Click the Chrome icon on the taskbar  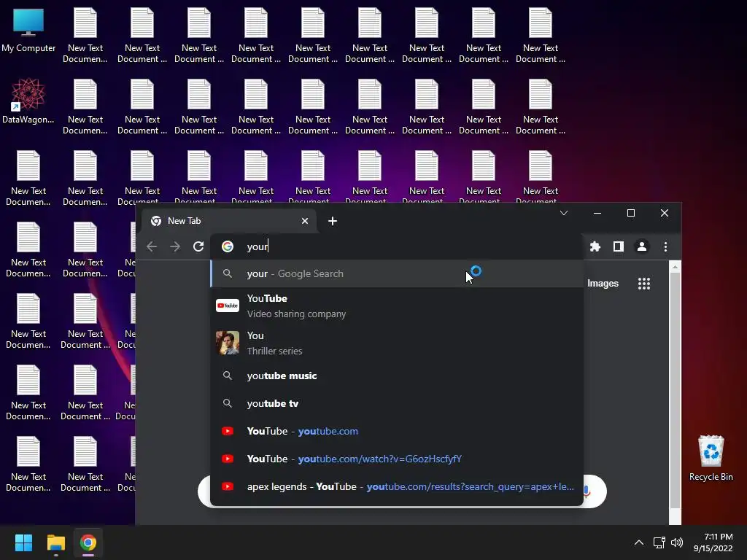coord(88,542)
